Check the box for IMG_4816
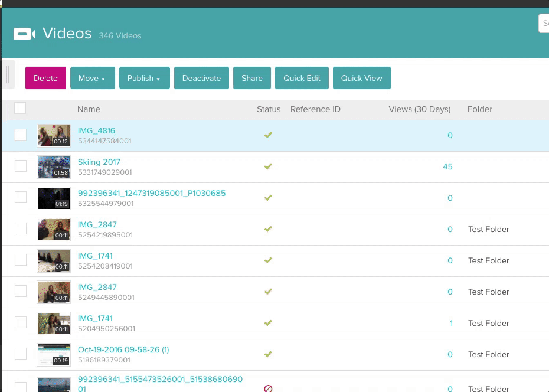The height and width of the screenshot is (392, 549). 21,135
